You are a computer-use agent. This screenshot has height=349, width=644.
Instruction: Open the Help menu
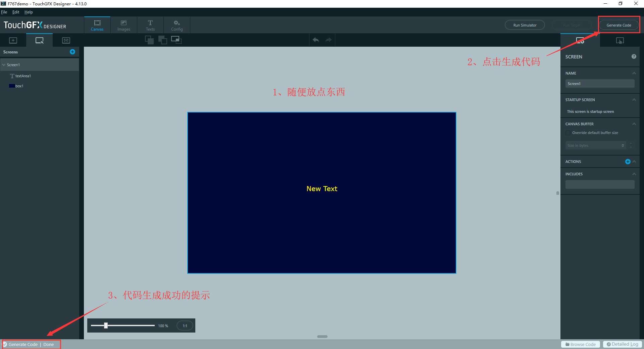tap(29, 12)
